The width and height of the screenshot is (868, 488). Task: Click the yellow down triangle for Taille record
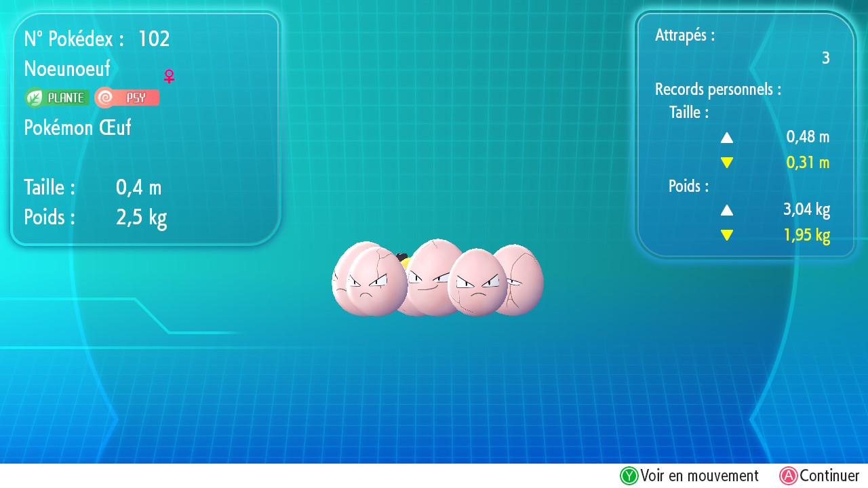coord(727,163)
